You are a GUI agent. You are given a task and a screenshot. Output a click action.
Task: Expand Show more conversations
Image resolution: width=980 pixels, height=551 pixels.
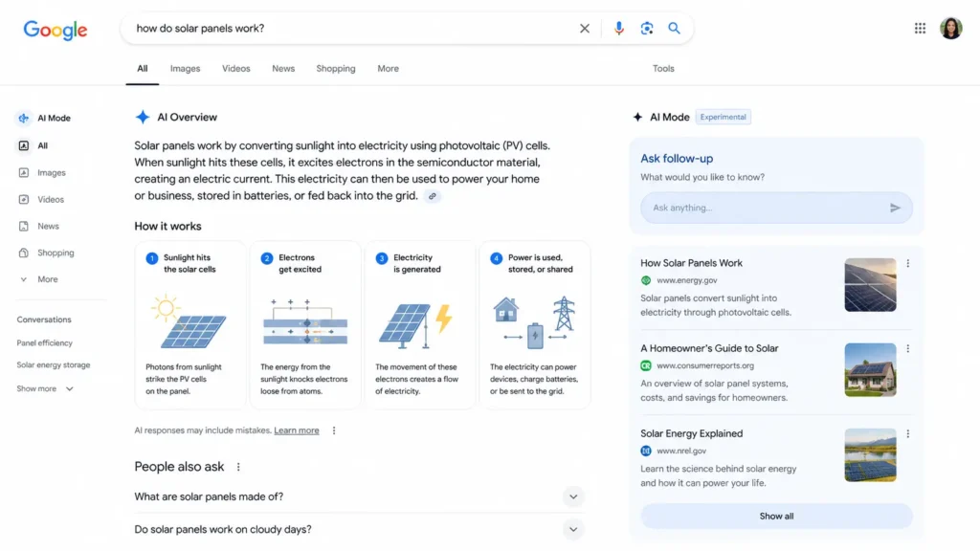(x=45, y=388)
